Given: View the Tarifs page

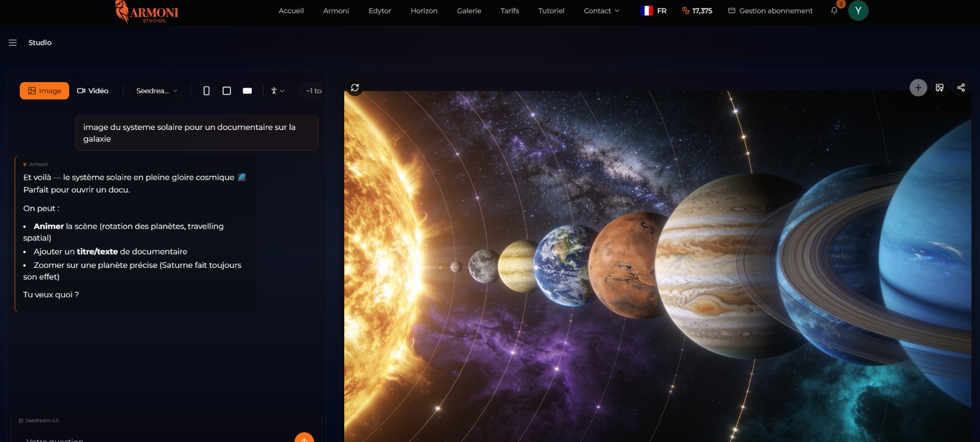Looking at the screenshot, I should (510, 10).
